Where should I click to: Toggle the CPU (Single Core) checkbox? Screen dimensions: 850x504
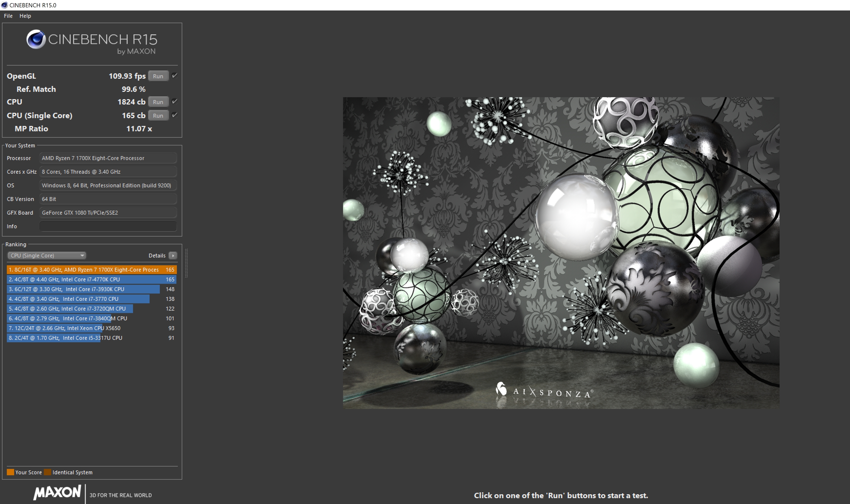[x=174, y=115]
